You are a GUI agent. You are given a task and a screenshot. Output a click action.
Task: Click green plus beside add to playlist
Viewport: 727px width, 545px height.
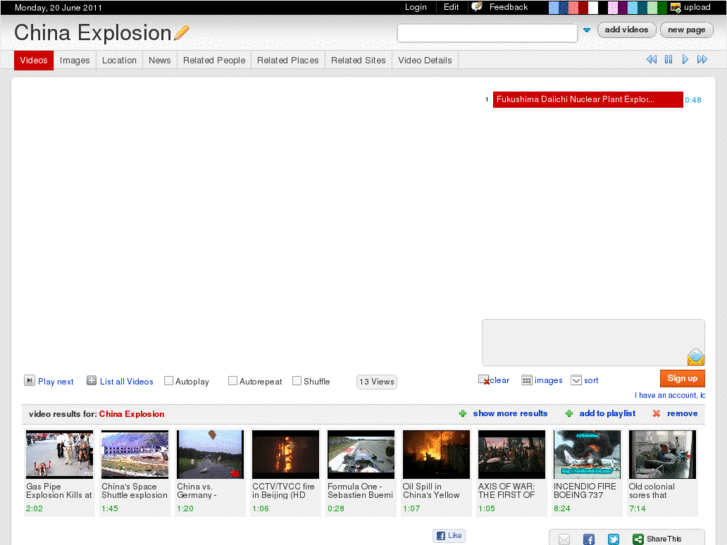(x=569, y=413)
